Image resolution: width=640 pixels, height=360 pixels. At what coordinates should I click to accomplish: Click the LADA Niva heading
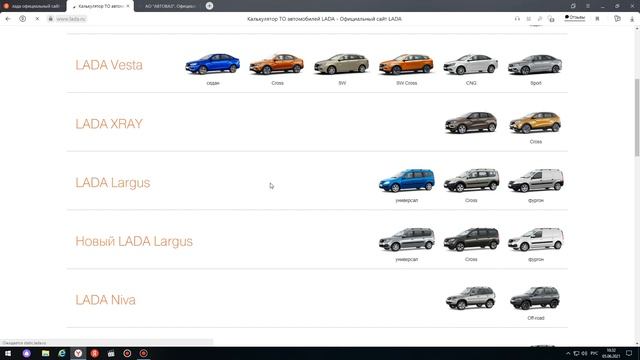tap(105, 300)
